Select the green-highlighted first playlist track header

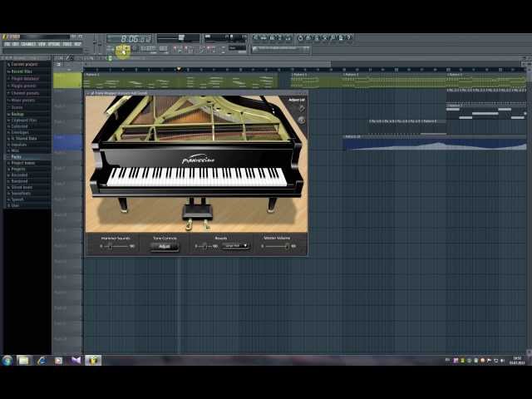tap(67, 81)
